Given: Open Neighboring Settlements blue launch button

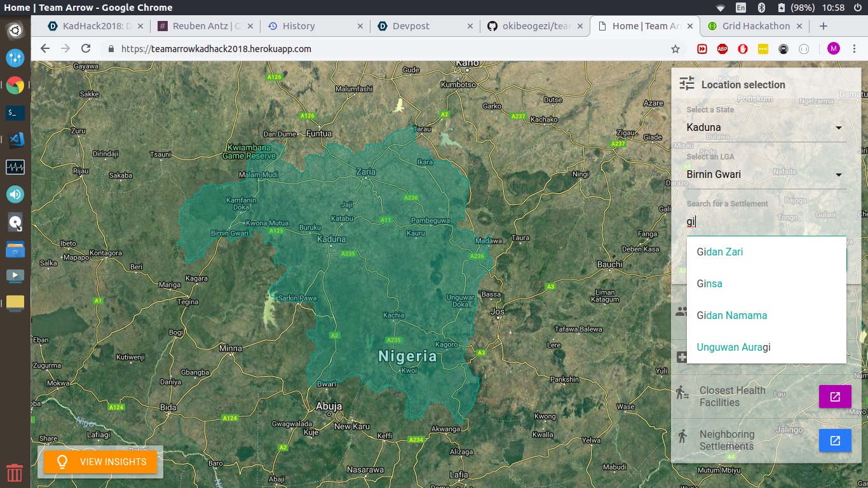Looking at the screenshot, I should pos(835,440).
